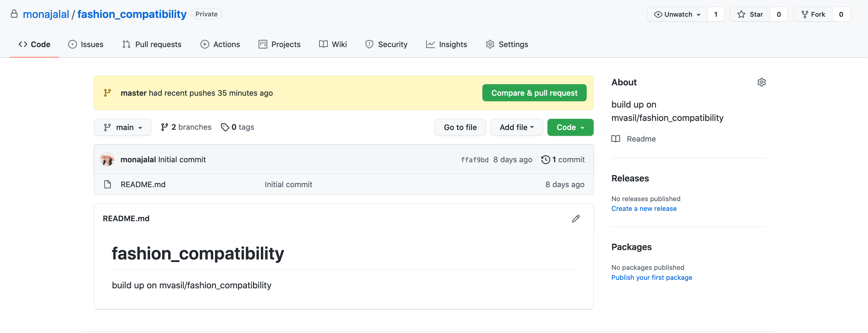Open the Security tab

click(386, 44)
